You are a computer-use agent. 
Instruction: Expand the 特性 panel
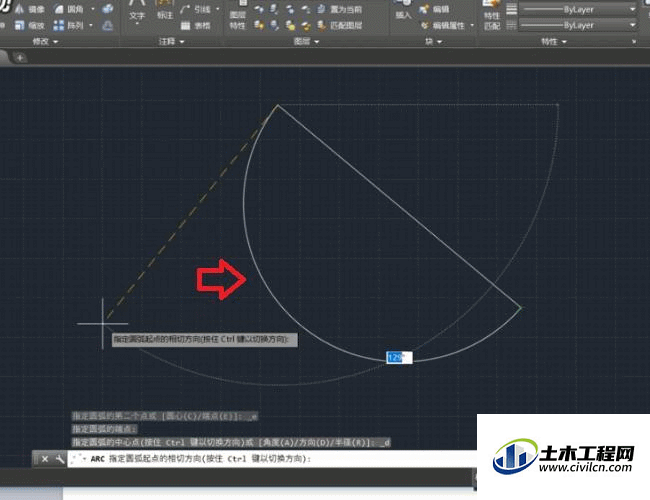tap(554, 41)
